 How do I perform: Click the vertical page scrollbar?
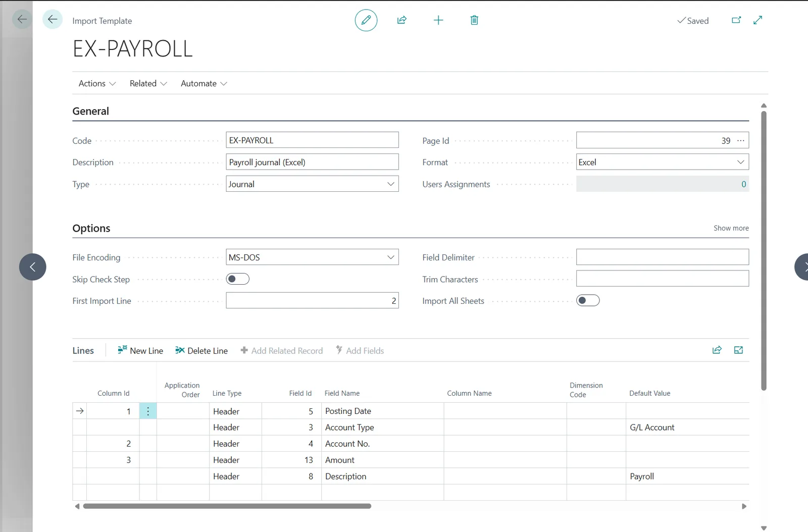pyautogui.click(x=764, y=251)
